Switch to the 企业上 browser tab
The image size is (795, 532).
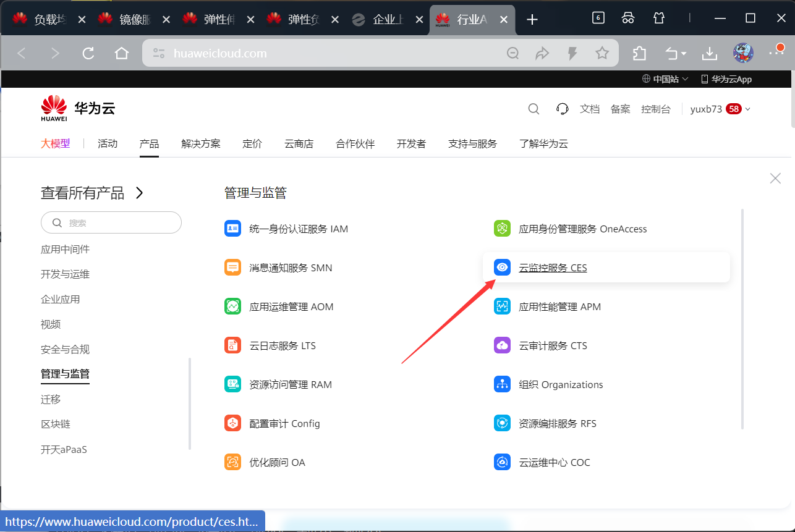coord(388,20)
